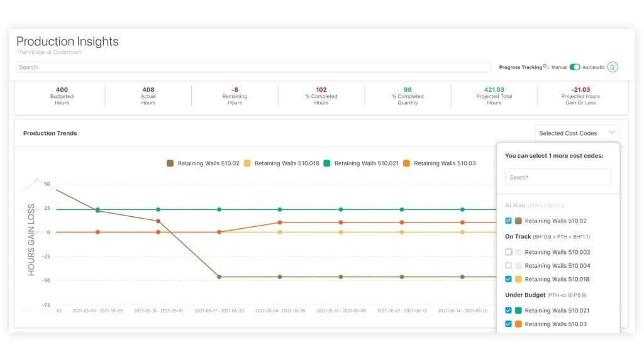The image size is (644, 362).
Task: Open the Selected Cost Codes dropdown
Action: [576, 133]
